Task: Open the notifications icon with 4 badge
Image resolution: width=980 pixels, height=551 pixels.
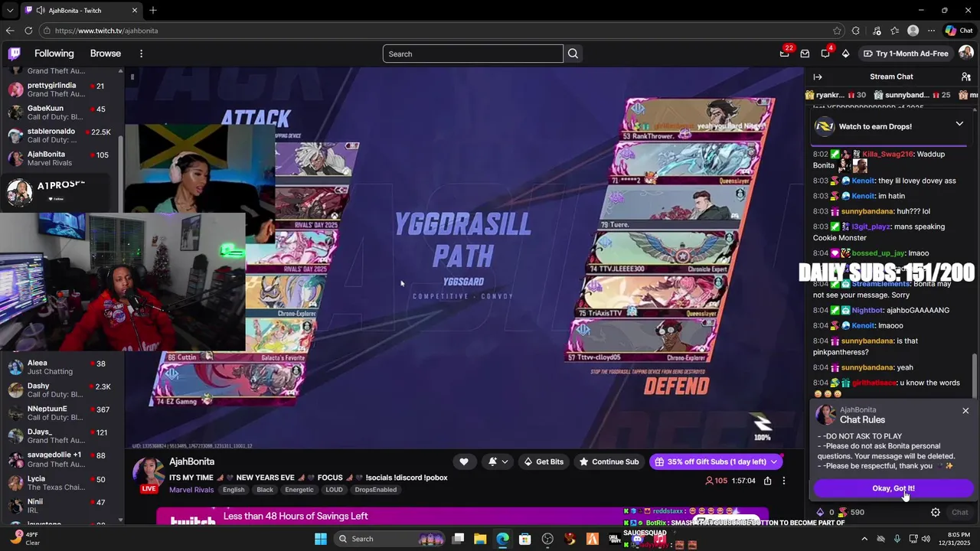Action: [x=825, y=54]
